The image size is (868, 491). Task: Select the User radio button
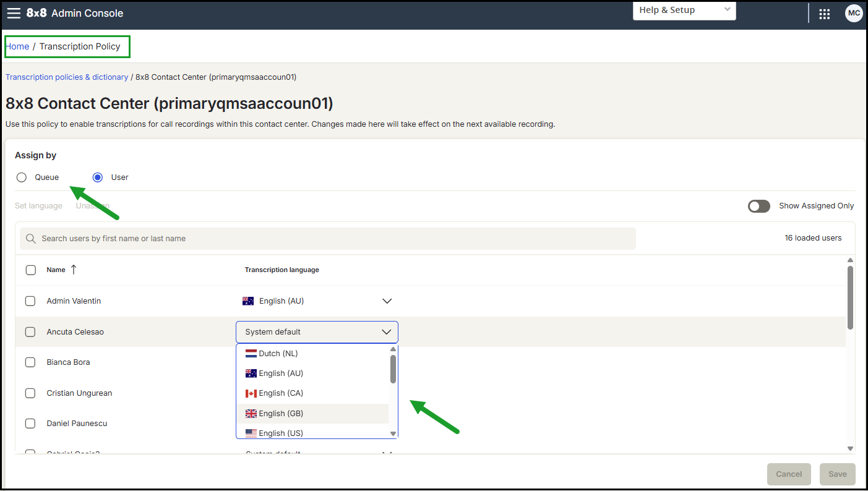pyautogui.click(x=98, y=177)
